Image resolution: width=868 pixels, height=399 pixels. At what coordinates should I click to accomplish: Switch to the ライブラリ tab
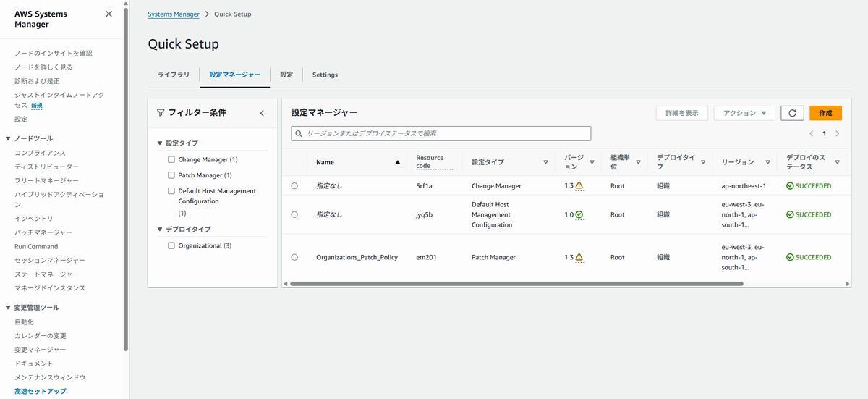tap(174, 75)
